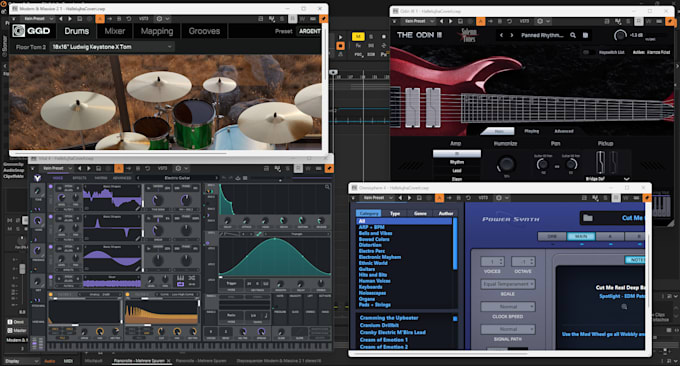Image resolution: width=680 pixels, height=366 pixels.
Task: Click previous preset arrow in Omnisphere window toolbar
Action: (400, 198)
